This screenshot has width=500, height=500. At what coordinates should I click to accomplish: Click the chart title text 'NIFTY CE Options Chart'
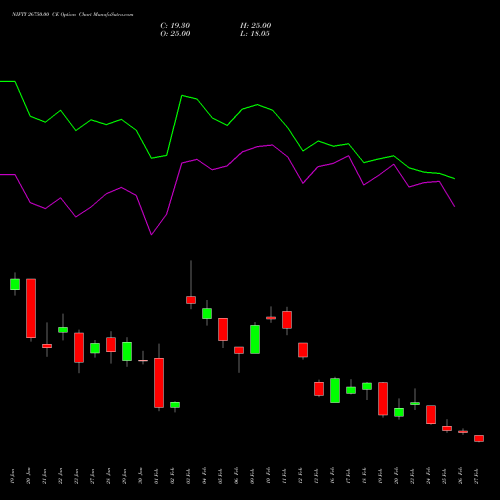coord(72,15)
